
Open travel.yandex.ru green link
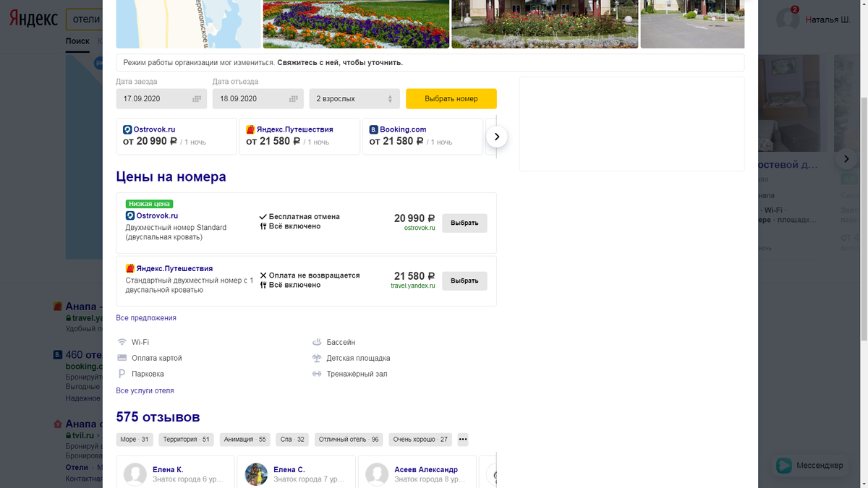(x=413, y=286)
